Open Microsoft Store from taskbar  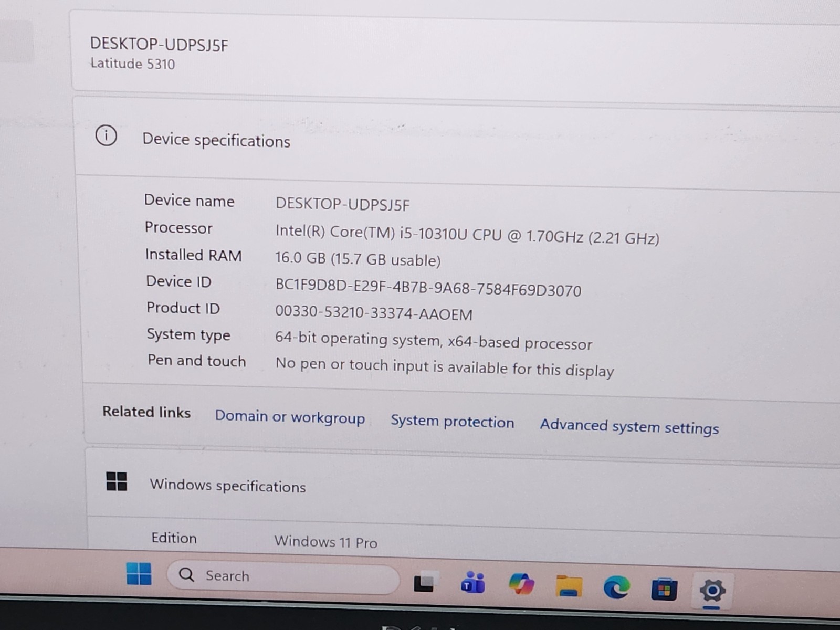[664, 590]
